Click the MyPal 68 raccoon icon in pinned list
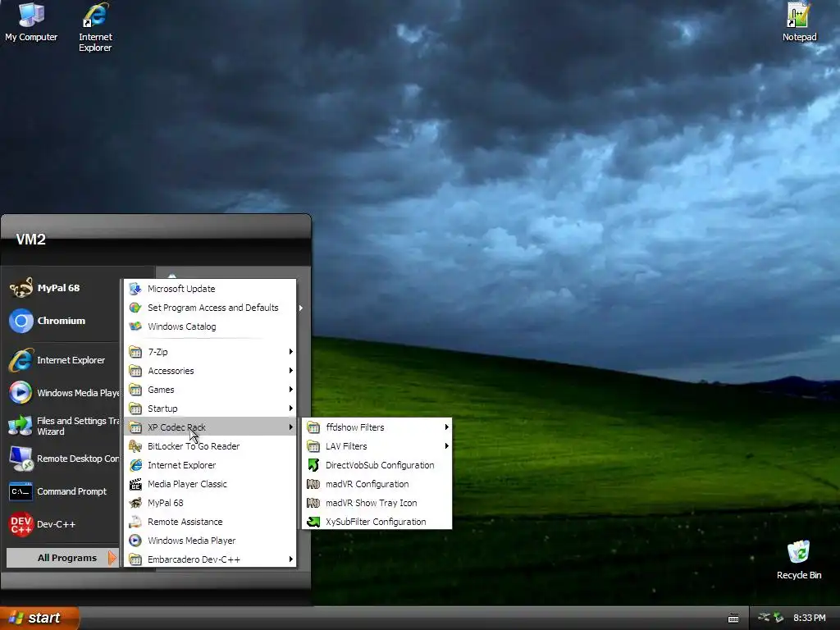The image size is (840, 630). pos(21,288)
